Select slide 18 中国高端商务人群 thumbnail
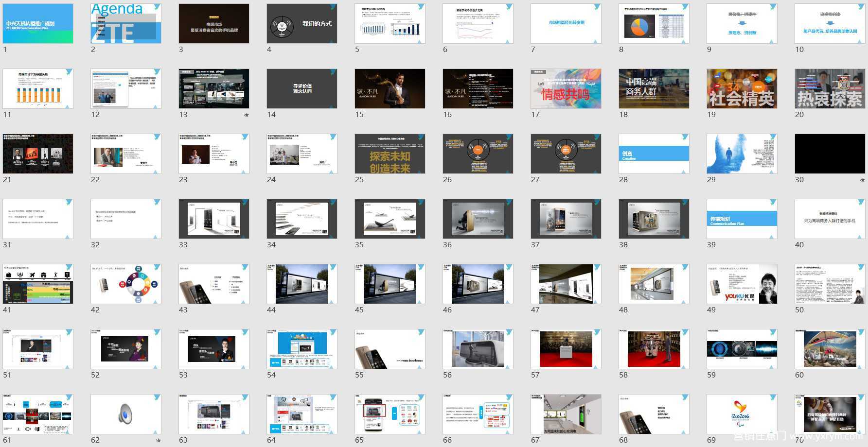The width and height of the screenshot is (868, 447). pos(654,88)
